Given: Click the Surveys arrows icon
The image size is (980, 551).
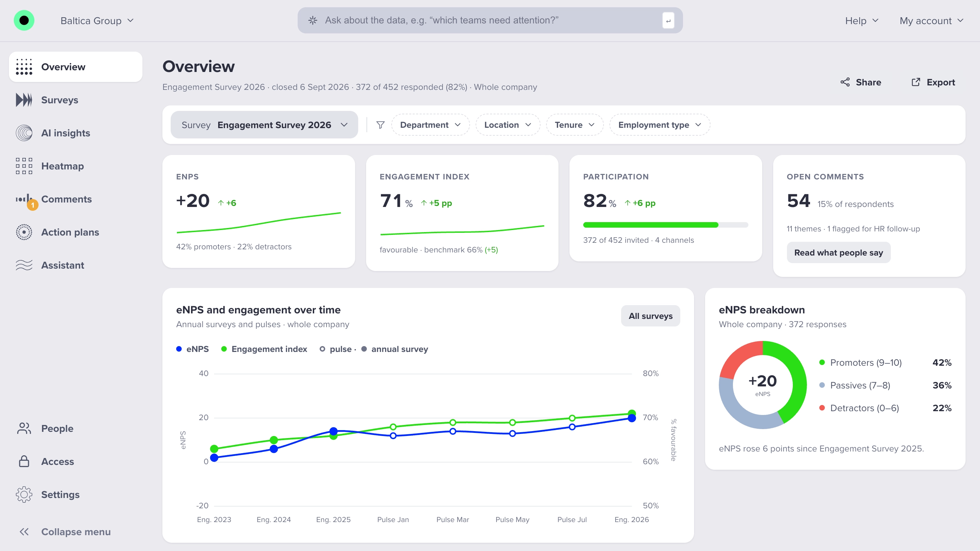Looking at the screenshot, I should (x=24, y=100).
